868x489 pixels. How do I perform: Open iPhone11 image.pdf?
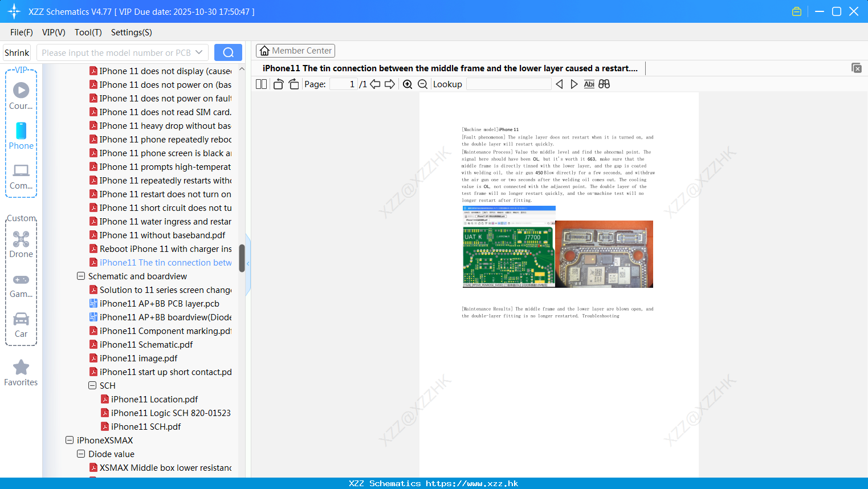(x=133, y=358)
